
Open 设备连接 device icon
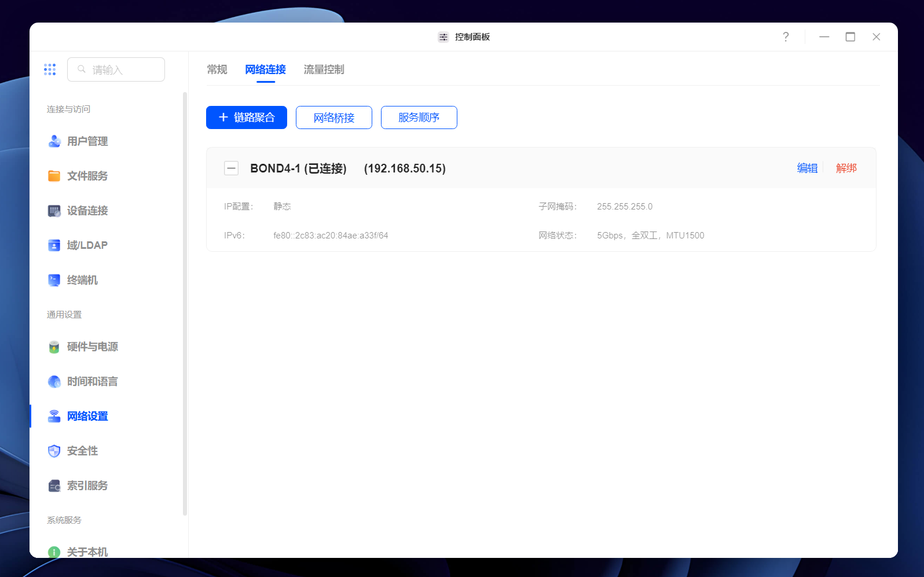(x=54, y=211)
